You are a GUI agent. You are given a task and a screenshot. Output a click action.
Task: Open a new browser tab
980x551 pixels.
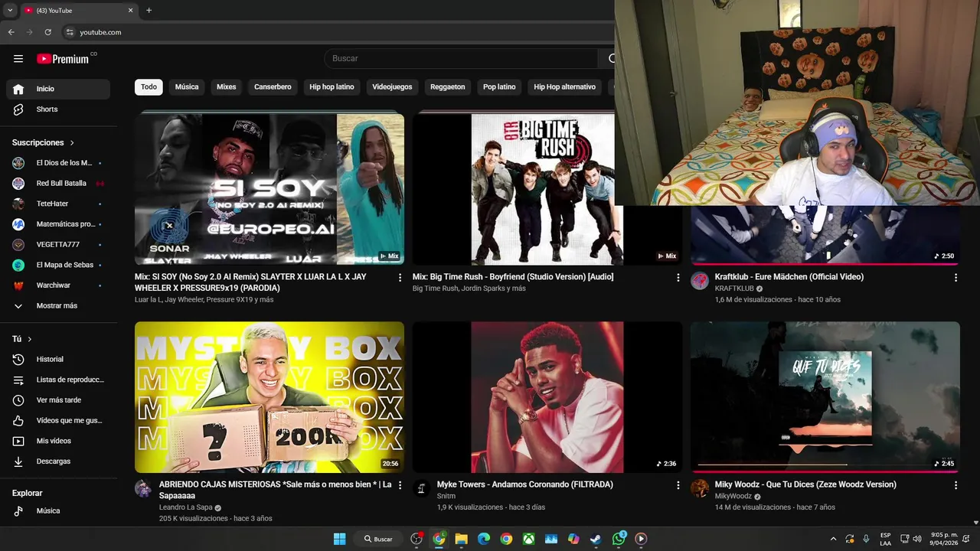pos(149,11)
